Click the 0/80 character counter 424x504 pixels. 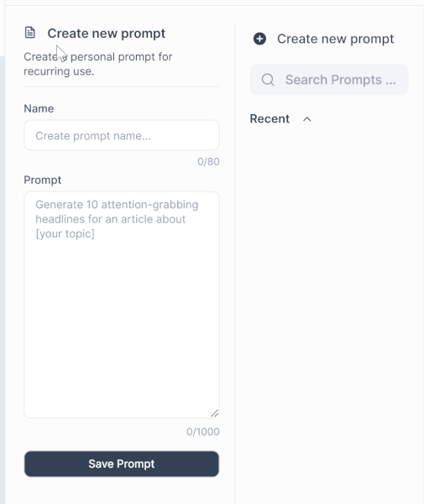(x=208, y=161)
